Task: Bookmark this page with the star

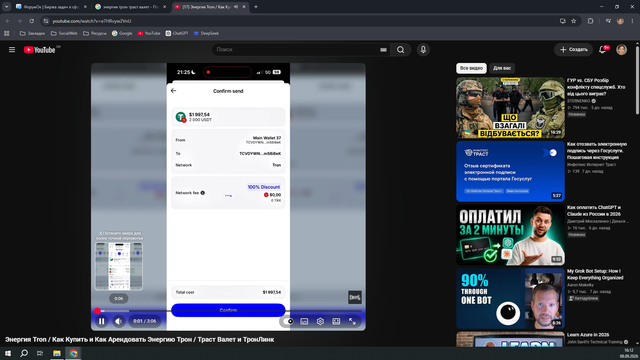Action: tap(573, 21)
